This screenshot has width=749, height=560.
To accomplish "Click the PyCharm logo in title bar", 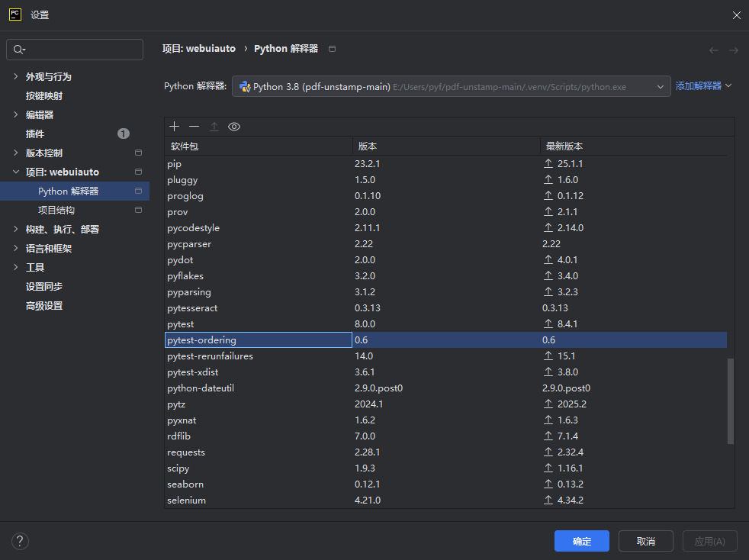I will point(15,14).
